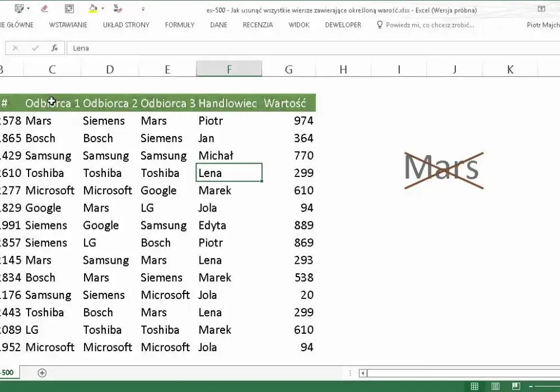This screenshot has width=560, height=392.
Task: Click the Wartość header cell
Action: click(288, 103)
